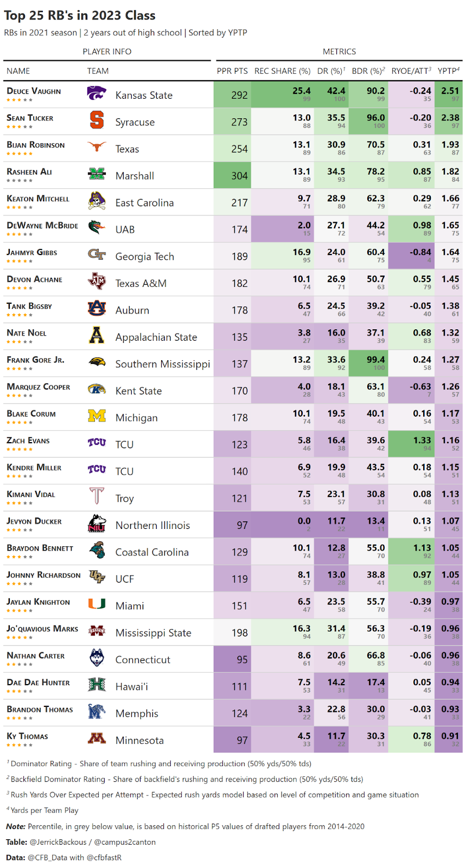Image resolution: width=466 pixels, height=868 pixels.
Task: Click the Syracuse orange S logo
Action: click(x=97, y=119)
